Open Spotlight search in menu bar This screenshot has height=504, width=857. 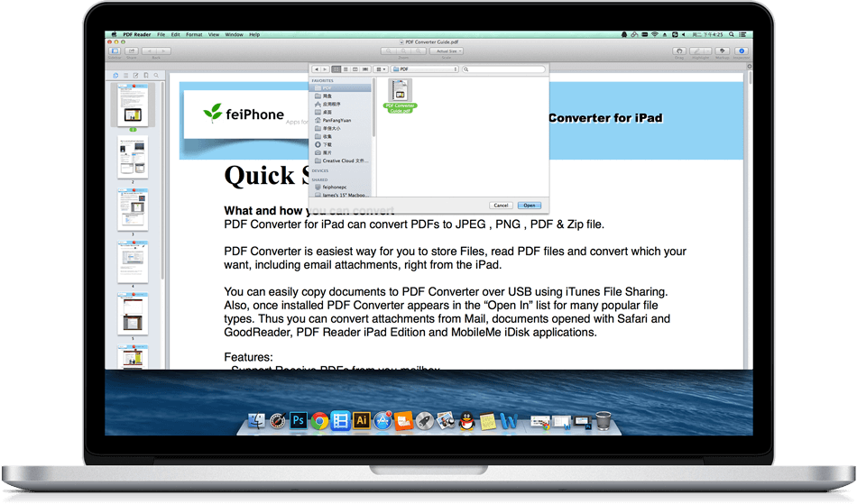(x=732, y=34)
